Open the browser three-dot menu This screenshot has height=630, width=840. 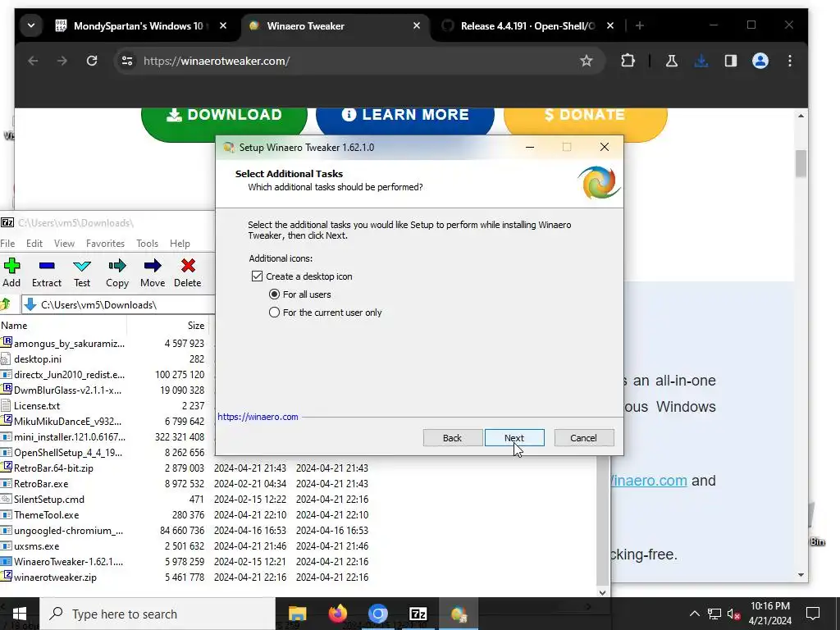coord(790,61)
